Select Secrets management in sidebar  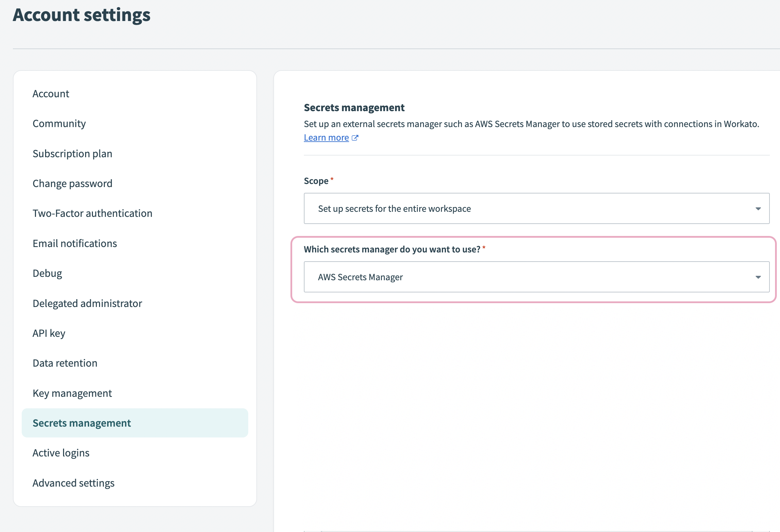pyautogui.click(x=135, y=423)
